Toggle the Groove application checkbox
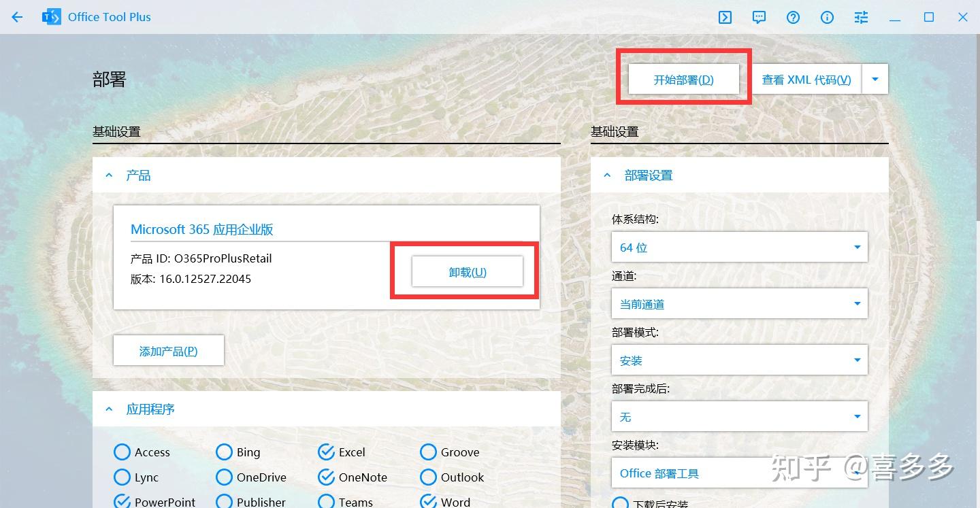Viewport: 980px width, 508px height. [x=429, y=452]
